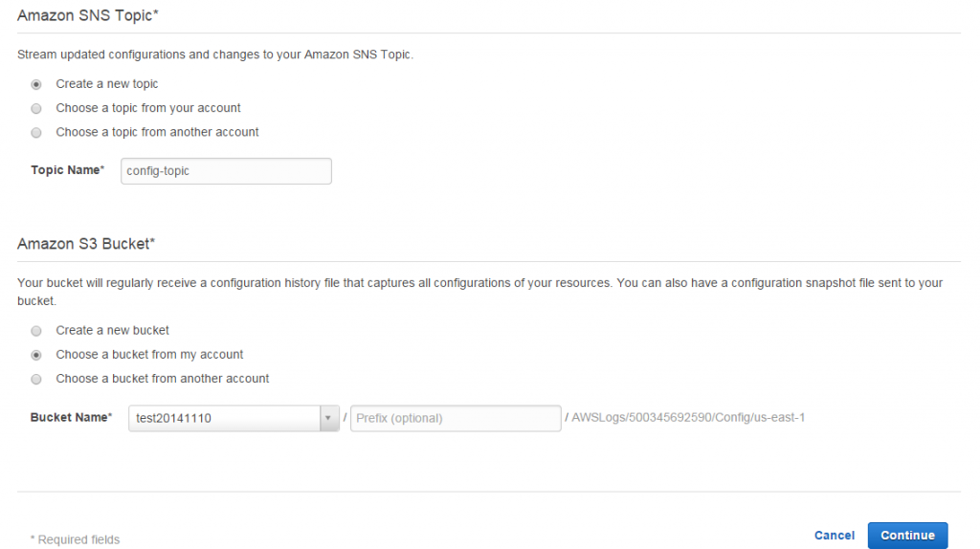This screenshot has height=549, width=980.
Task: Click the S3 bucket configuration history description
Action: (480, 292)
